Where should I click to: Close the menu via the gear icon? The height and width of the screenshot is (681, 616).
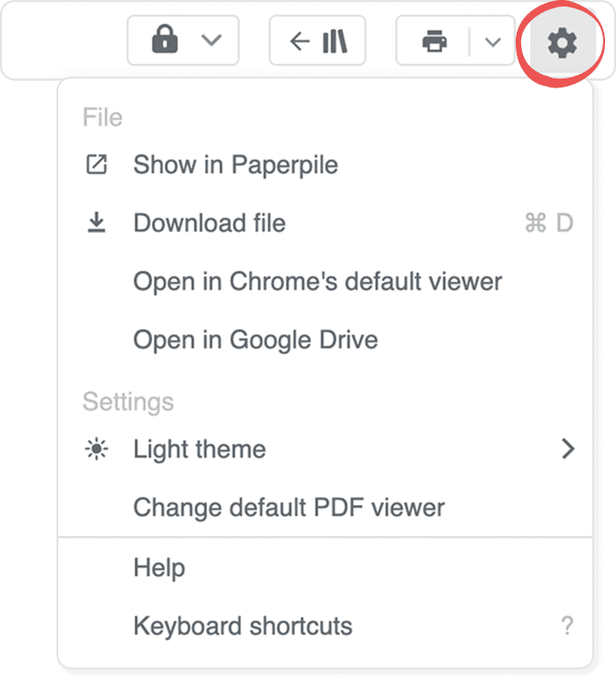pyautogui.click(x=561, y=42)
